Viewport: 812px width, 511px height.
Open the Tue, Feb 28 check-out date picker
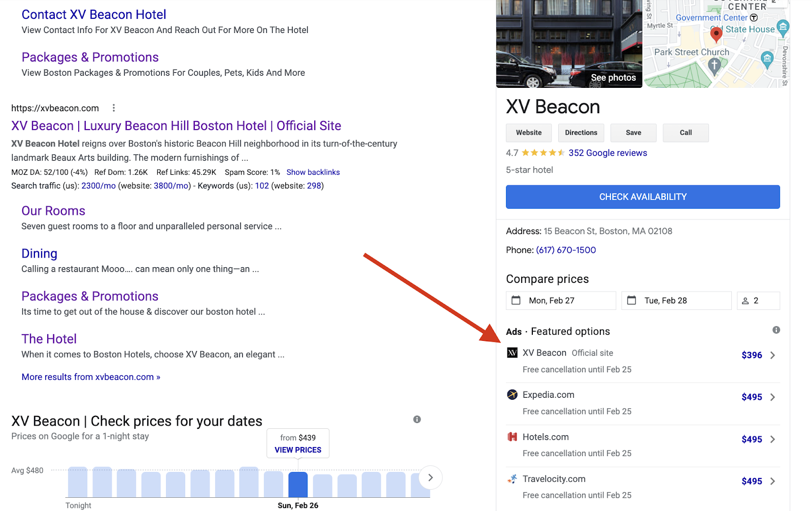(x=676, y=301)
